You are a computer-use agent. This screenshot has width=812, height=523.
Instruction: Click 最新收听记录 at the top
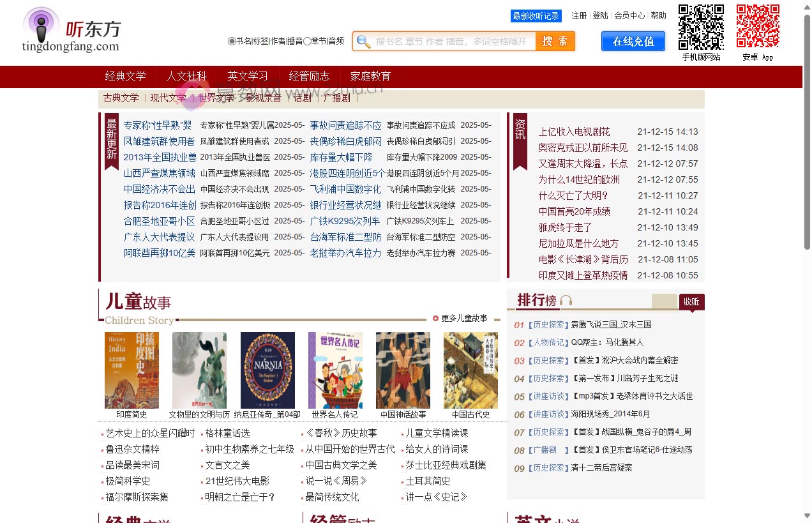536,15
